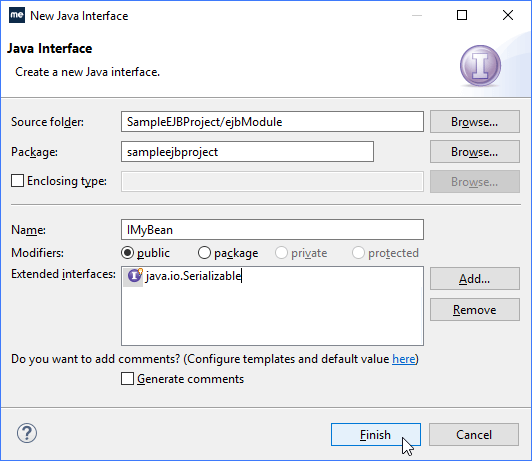Choose the package modifier radio button
The image size is (532, 461).
(204, 253)
